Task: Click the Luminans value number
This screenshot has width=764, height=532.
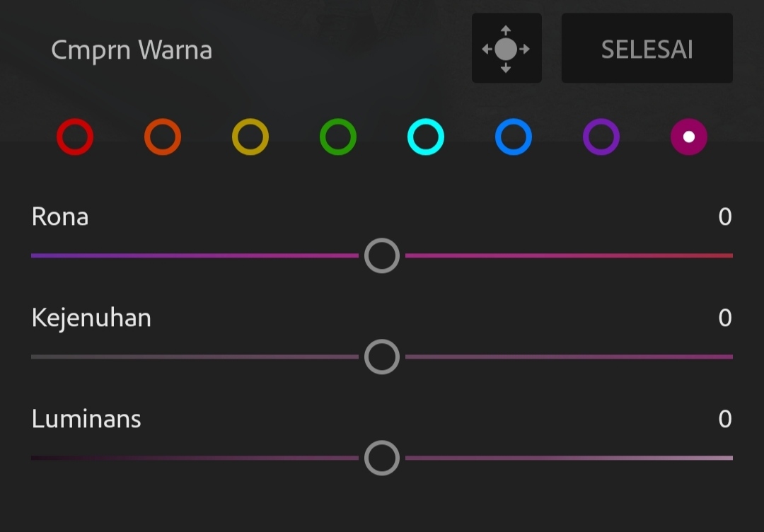Action: coord(724,419)
